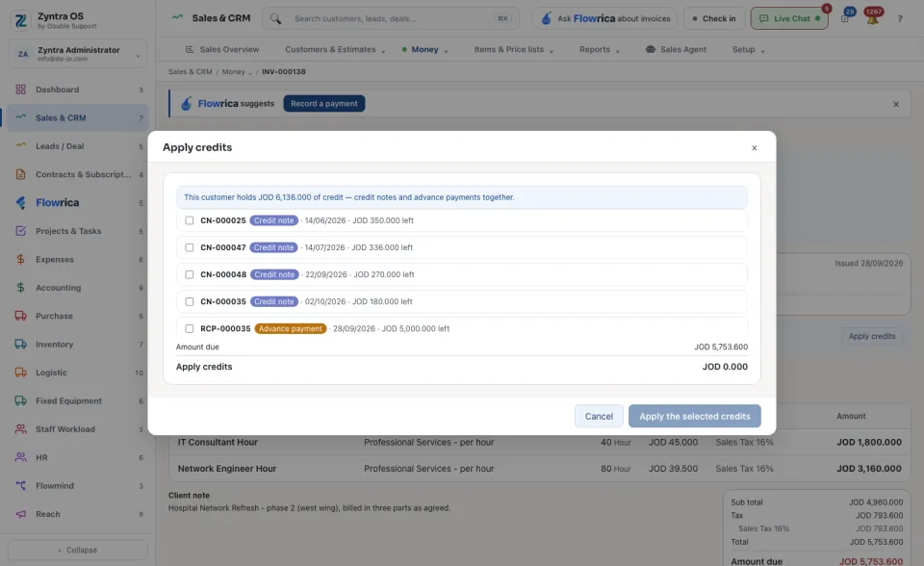This screenshot has width=924, height=566.
Task: Open the Items & Price lists dropdown
Action: coord(514,49)
